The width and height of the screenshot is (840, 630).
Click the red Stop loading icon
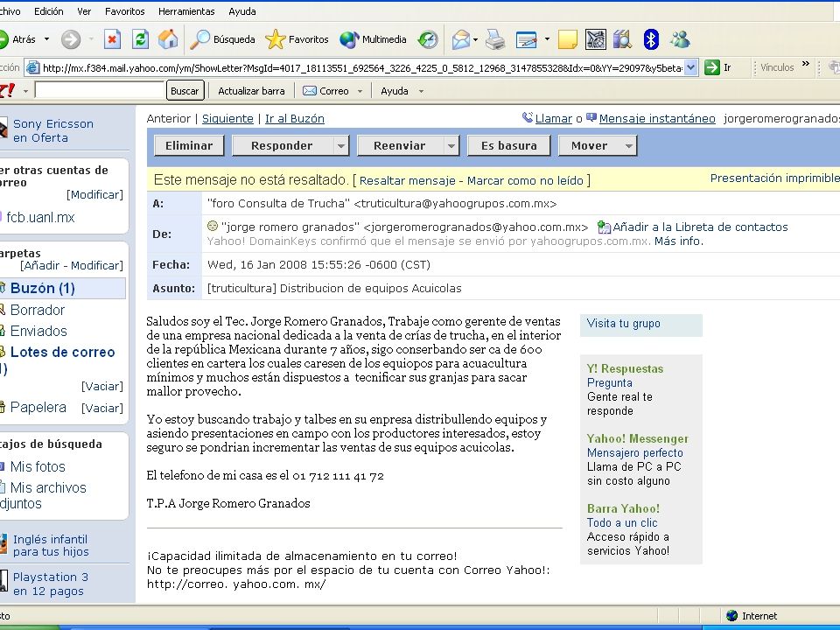pyautogui.click(x=112, y=39)
